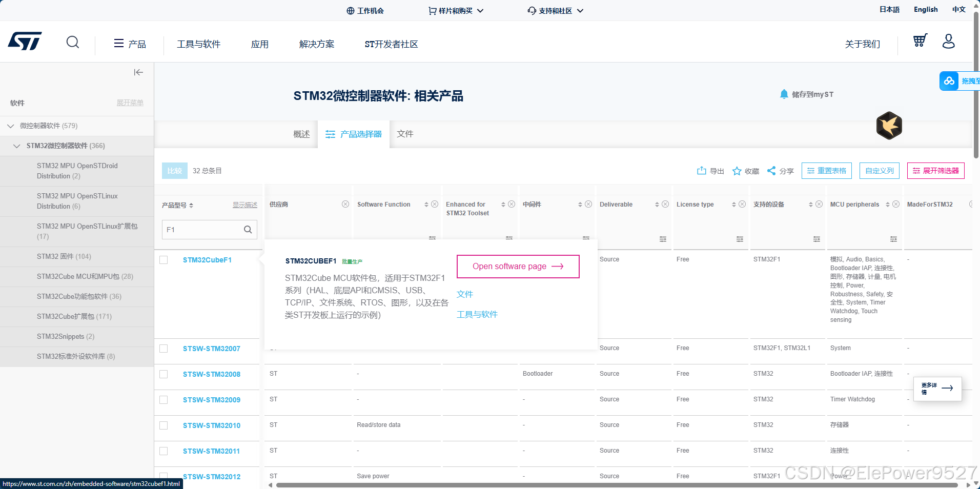Collapse the STM32微控制器软件 (366) tree node
Viewport: 980px width, 489px height.
pyautogui.click(x=17, y=146)
